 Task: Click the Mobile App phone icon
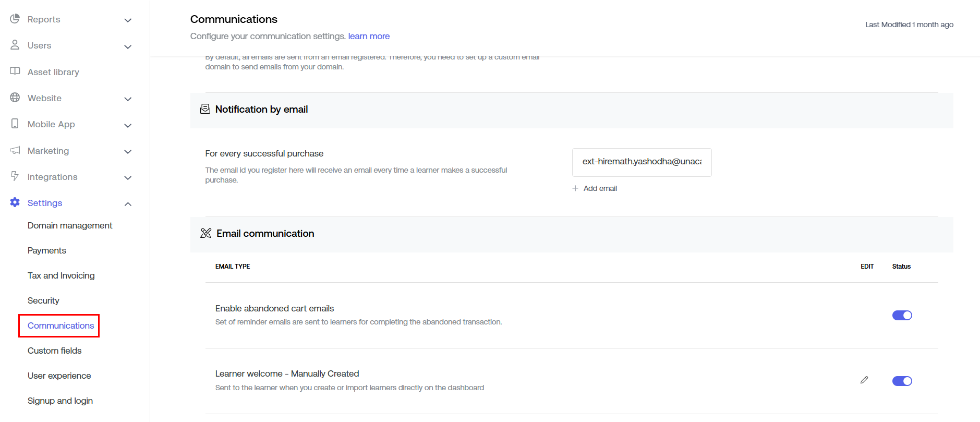click(15, 124)
